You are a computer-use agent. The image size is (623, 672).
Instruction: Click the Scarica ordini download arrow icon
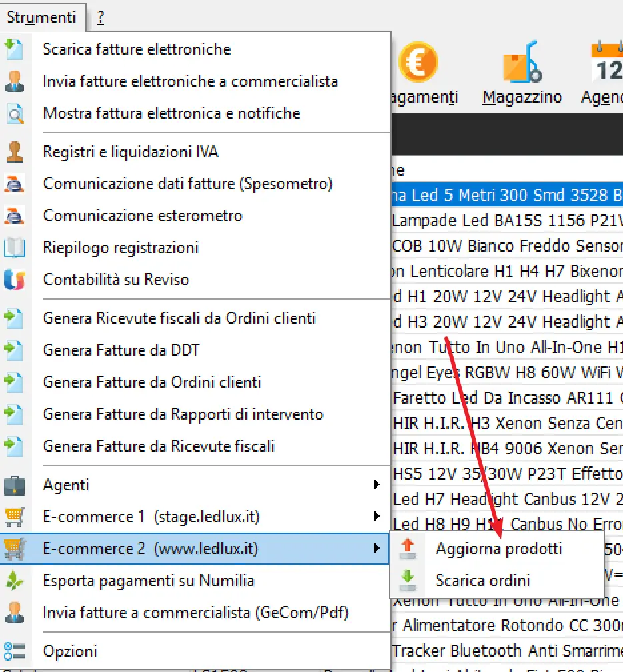(x=408, y=580)
